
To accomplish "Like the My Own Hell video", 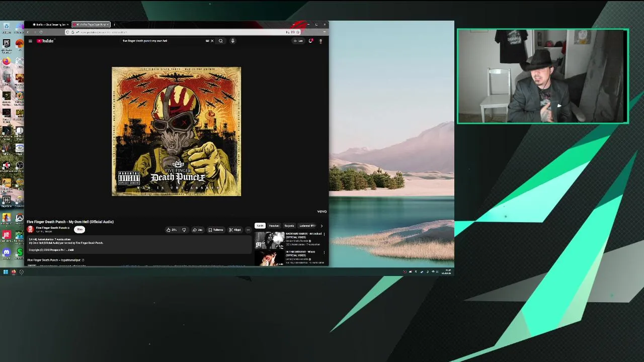I will point(171,230).
